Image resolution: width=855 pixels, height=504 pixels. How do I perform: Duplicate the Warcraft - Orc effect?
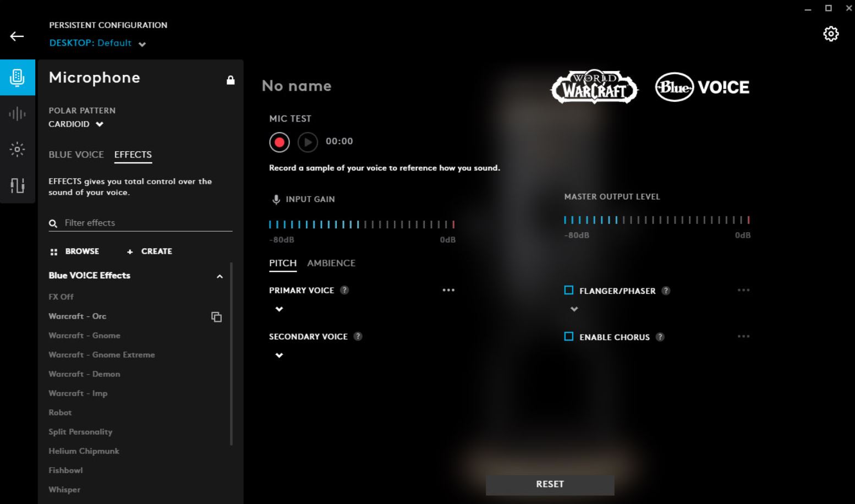point(217,317)
